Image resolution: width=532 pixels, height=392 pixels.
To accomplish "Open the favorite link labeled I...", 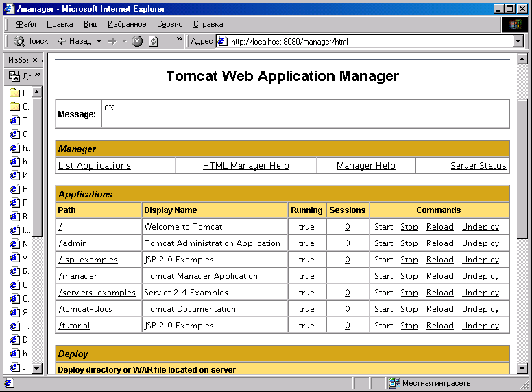I will [20, 230].
